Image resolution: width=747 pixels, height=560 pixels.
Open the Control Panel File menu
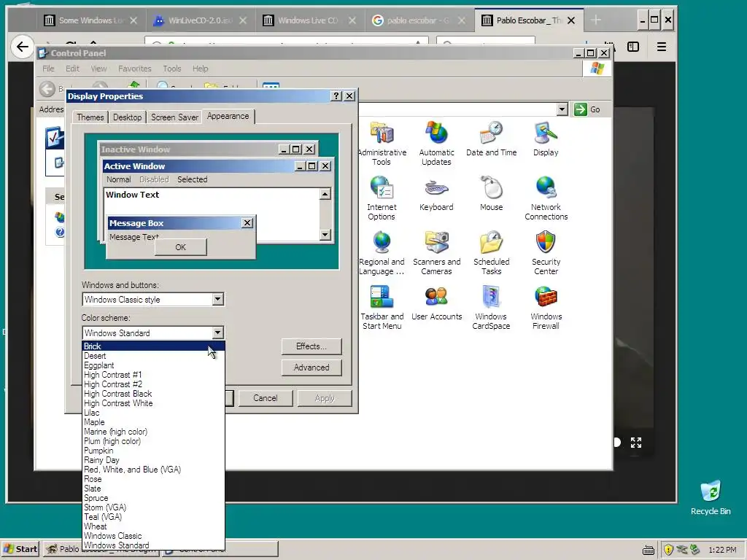[x=48, y=69]
